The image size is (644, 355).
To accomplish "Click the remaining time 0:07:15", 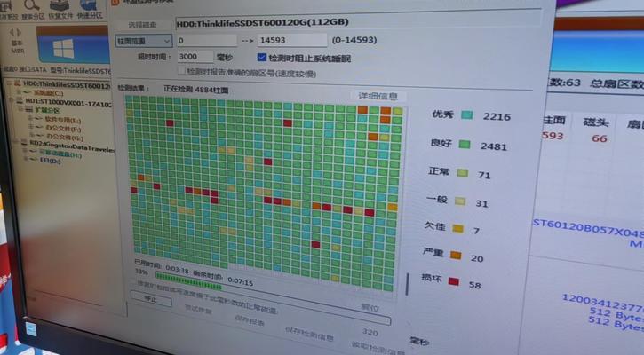I will [241, 281].
